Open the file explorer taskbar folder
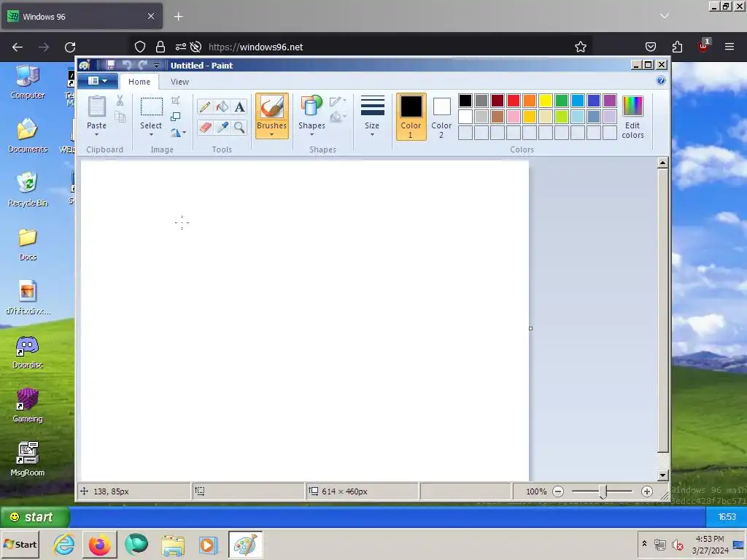The image size is (747, 560). pyautogui.click(x=172, y=545)
